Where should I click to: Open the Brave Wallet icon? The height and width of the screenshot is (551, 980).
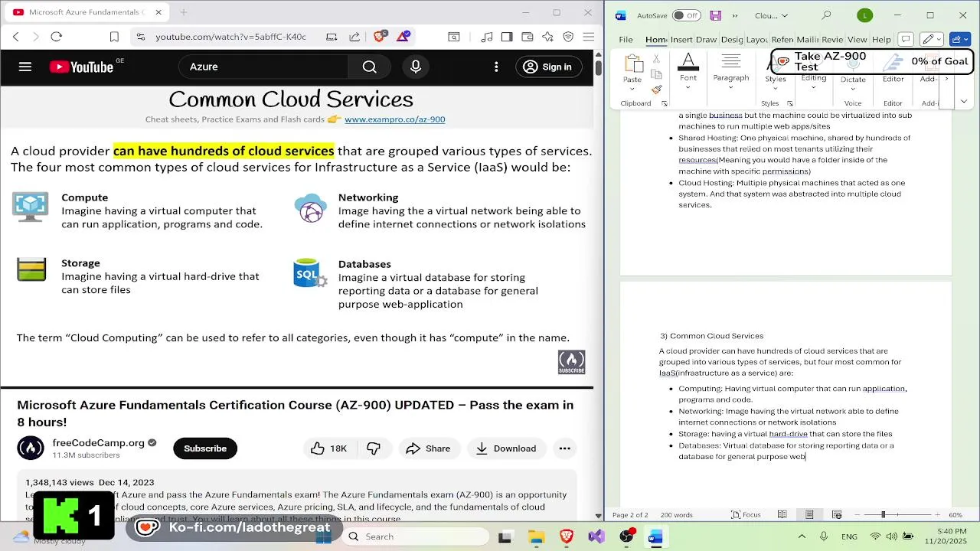click(528, 37)
